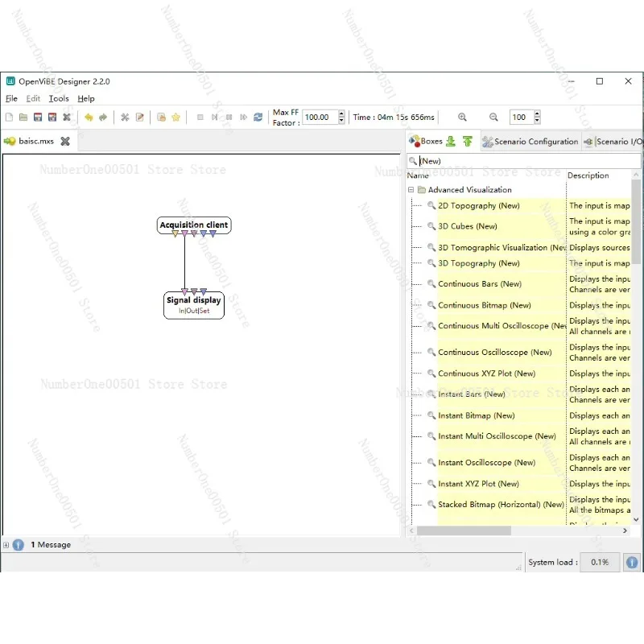This screenshot has height=644, width=644.
Task: Select 3D Tomographic Visualization box
Action: [x=502, y=248]
